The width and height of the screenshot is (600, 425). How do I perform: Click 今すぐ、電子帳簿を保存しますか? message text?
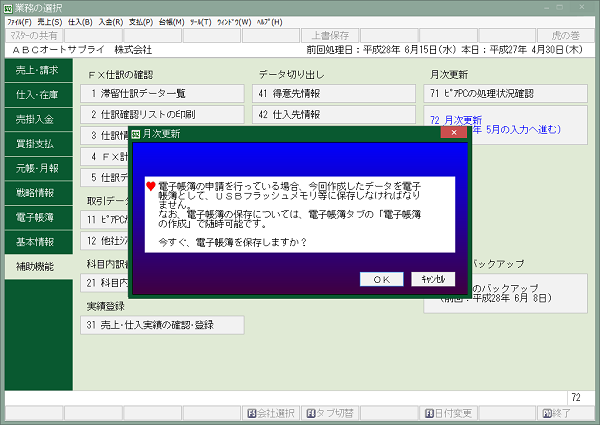point(232,243)
